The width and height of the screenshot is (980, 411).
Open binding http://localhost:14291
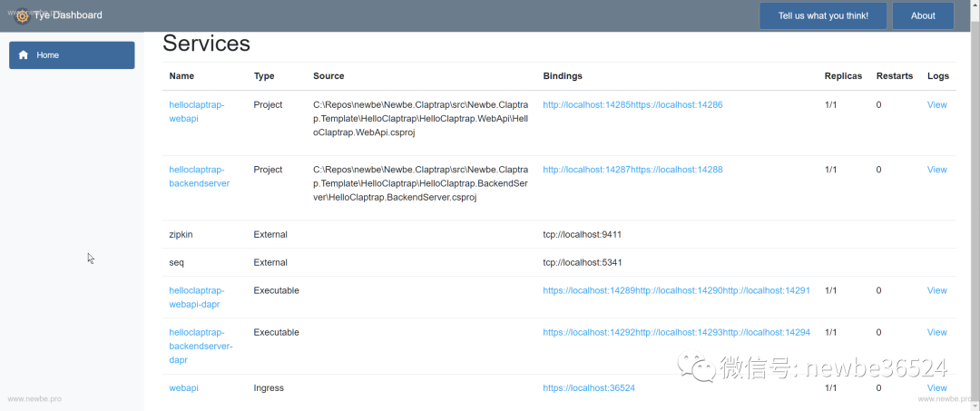[767, 290]
